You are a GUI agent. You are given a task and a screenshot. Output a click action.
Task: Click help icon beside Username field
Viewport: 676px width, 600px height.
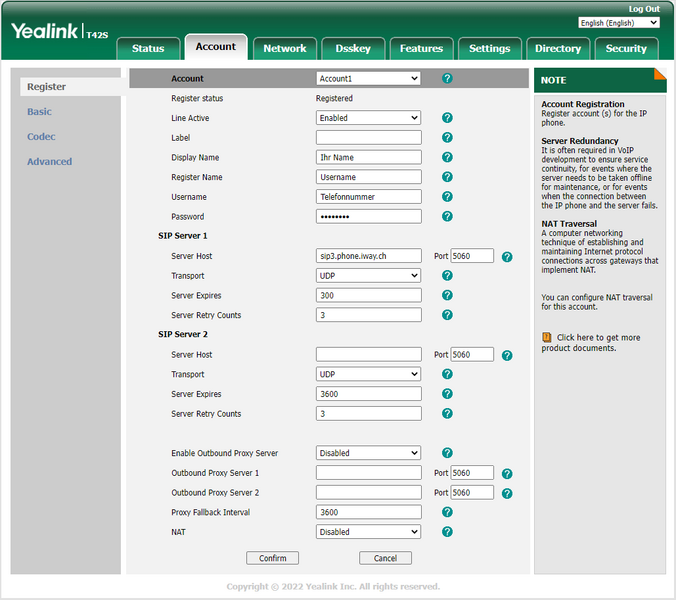447,197
